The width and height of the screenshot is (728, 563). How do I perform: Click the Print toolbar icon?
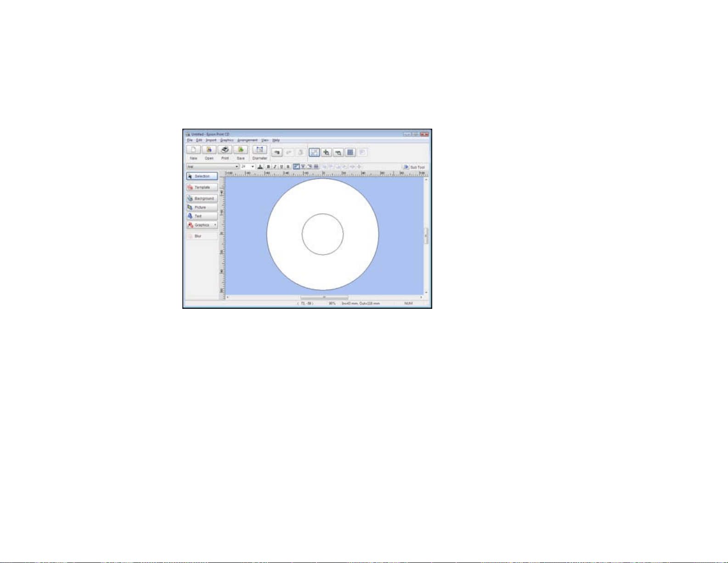click(225, 150)
